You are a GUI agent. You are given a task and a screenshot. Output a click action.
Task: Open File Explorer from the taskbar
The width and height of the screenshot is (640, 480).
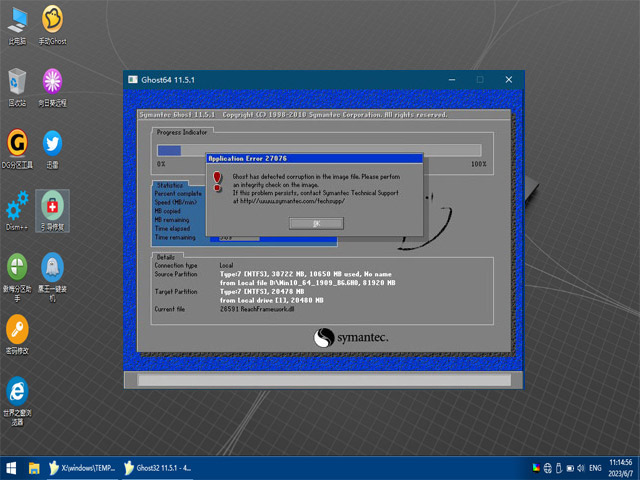[34, 468]
